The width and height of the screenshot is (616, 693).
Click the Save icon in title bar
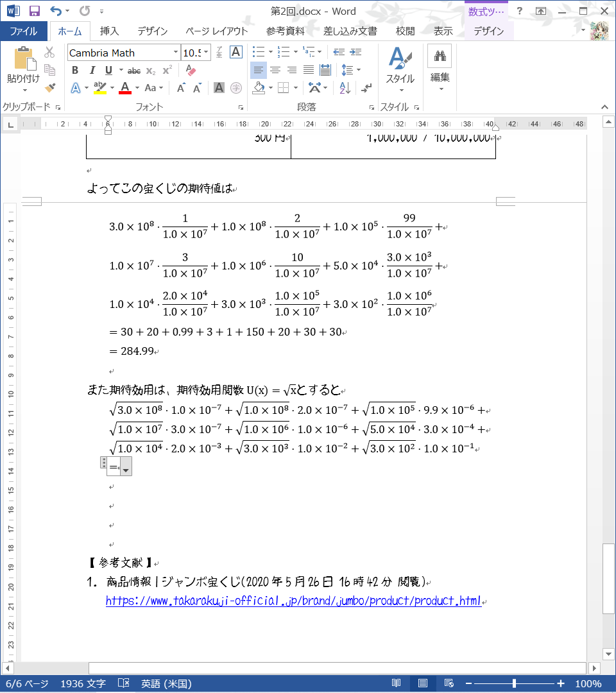(34, 11)
